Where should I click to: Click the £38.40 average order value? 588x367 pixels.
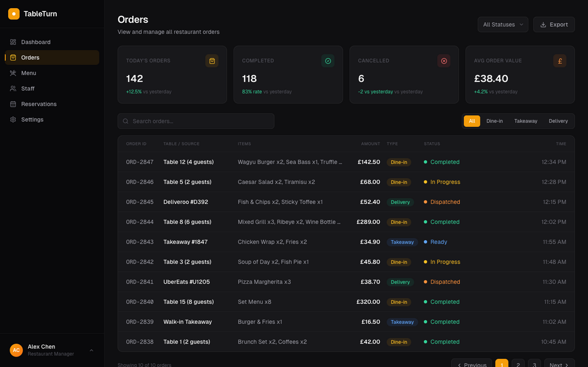491,79
